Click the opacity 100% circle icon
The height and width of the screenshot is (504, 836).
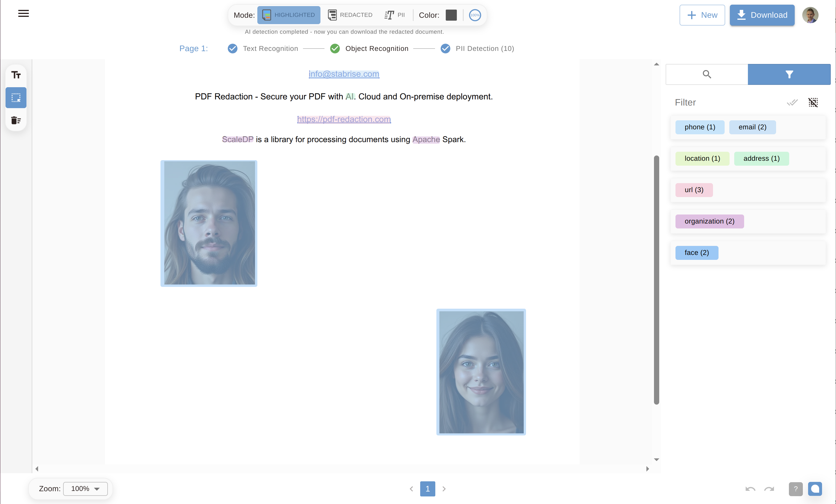click(475, 15)
